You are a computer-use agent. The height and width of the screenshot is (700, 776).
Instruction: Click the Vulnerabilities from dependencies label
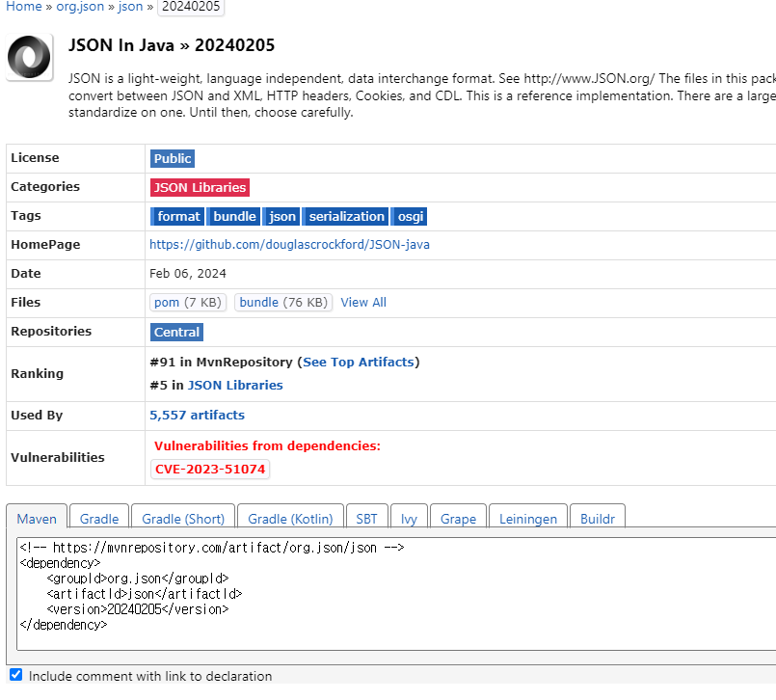tap(267, 446)
